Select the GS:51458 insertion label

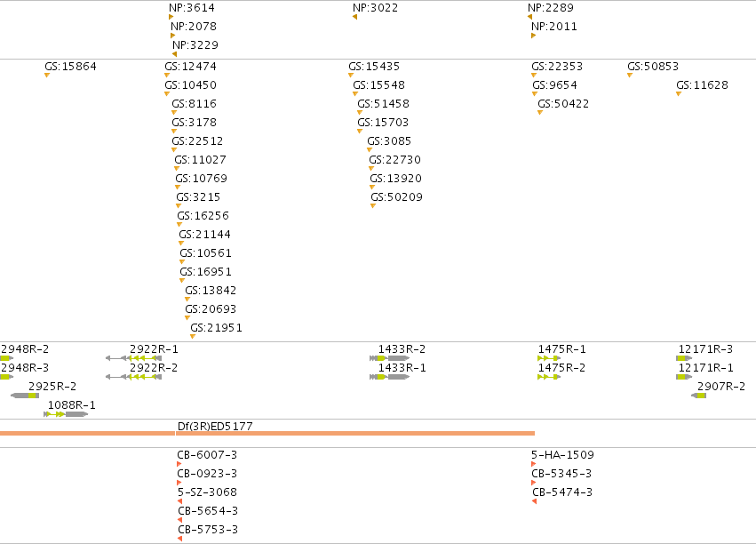tap(383, 104)
